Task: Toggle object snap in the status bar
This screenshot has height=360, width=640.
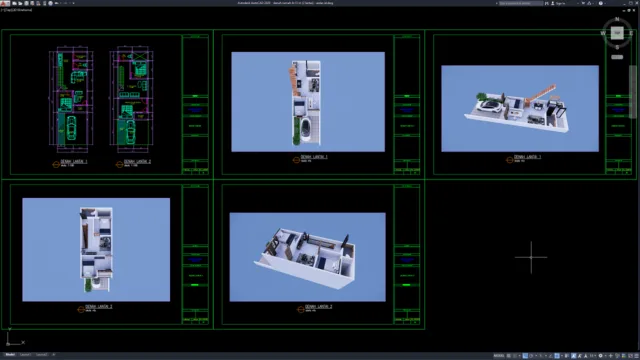Action: 557,356
